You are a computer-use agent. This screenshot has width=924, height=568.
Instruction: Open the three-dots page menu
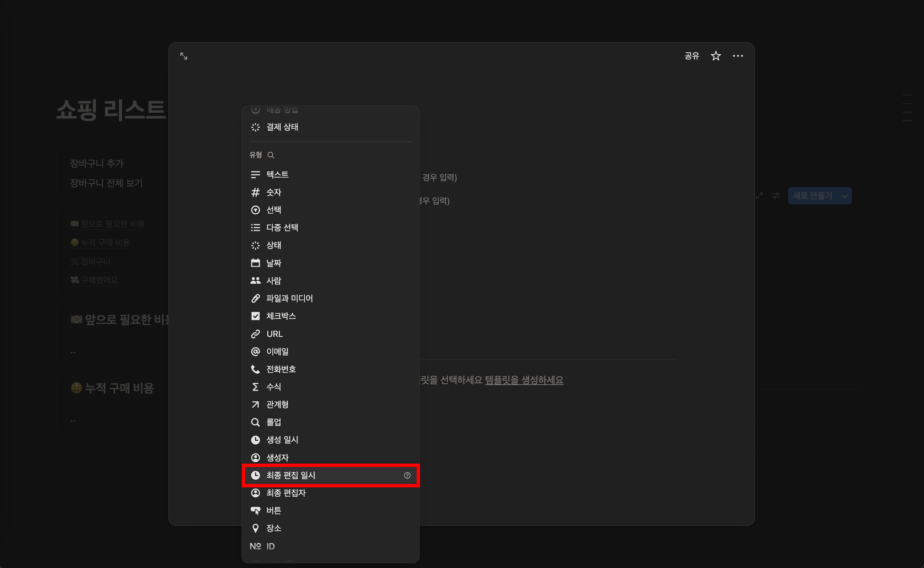click(x=737, y=56)
